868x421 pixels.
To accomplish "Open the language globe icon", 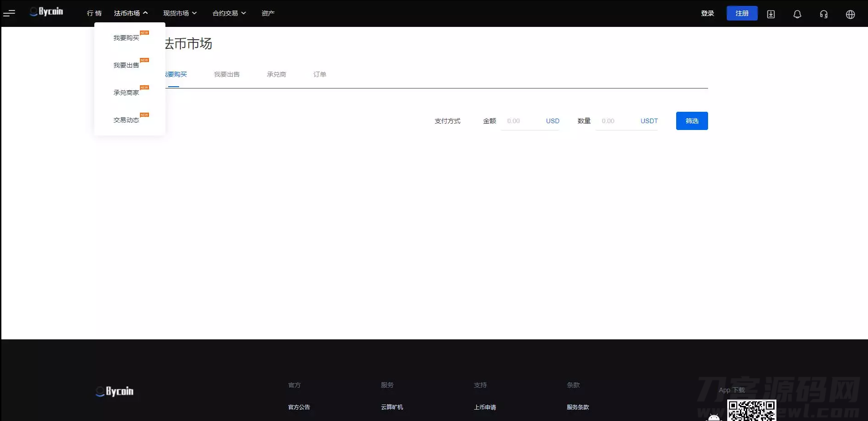I will click(850, 14).
